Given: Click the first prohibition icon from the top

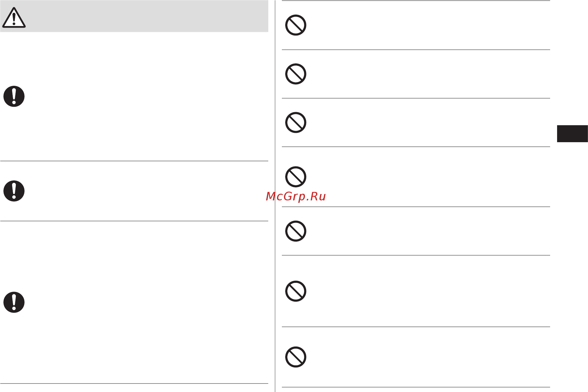Looking at the screenshot, I should click(x=296, y=25).
